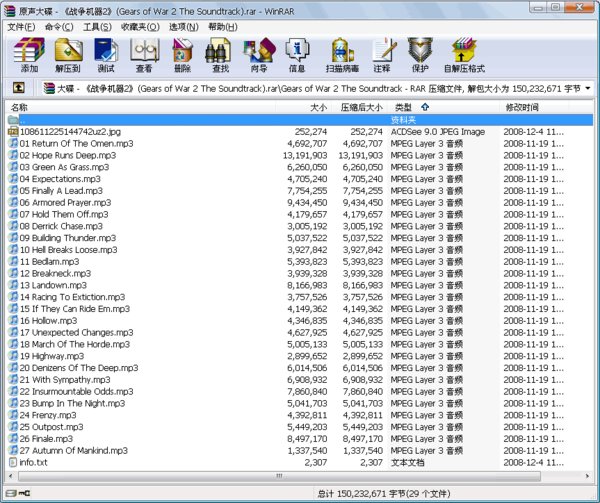Select file 27 Autumn Of Mankind.mp3

[x=74, y=451]
